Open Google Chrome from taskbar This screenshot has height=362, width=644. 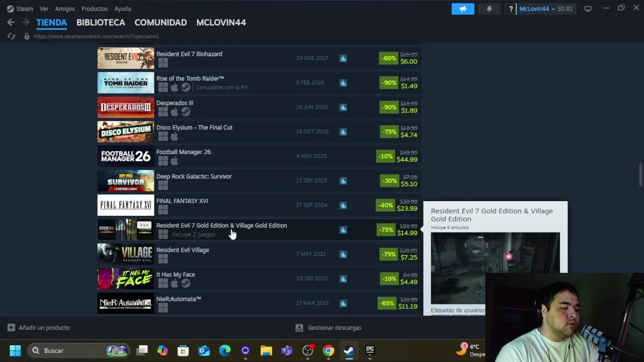328,350
